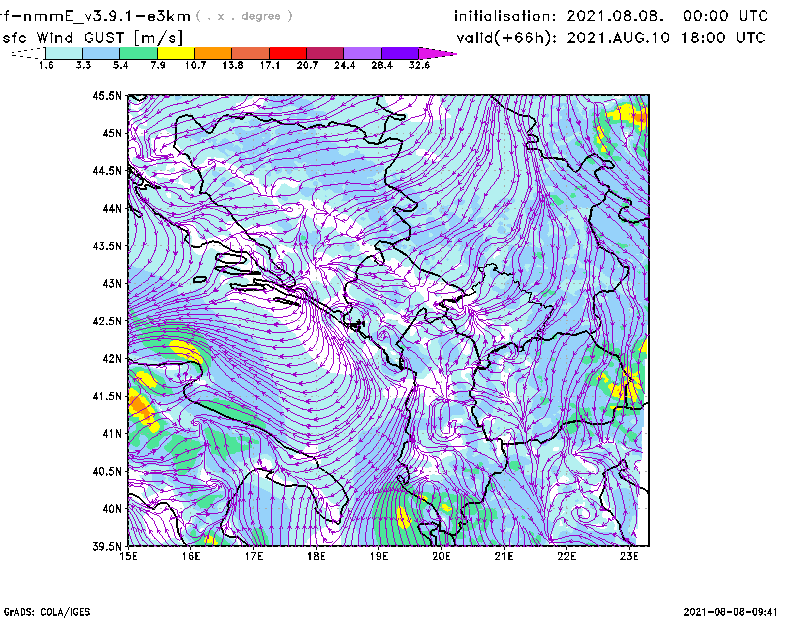Click the '( . x . degree )' gray text
The image size is (800, 618).
244,16
